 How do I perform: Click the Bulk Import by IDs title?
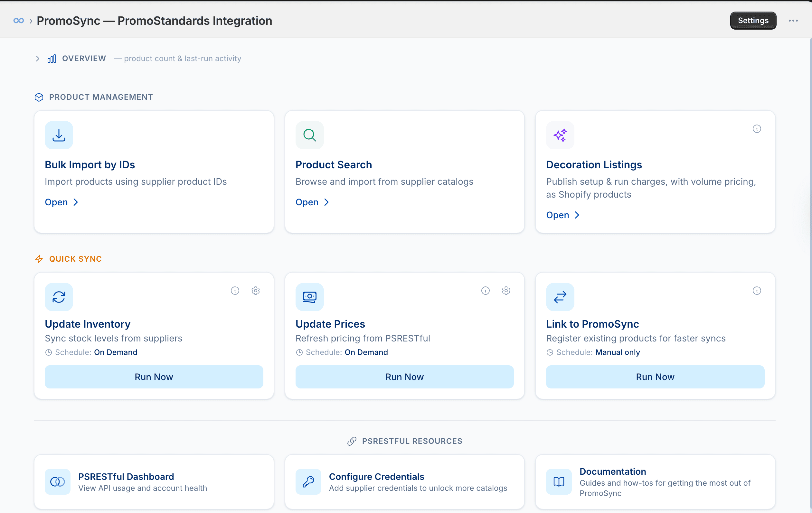[90, 165]
